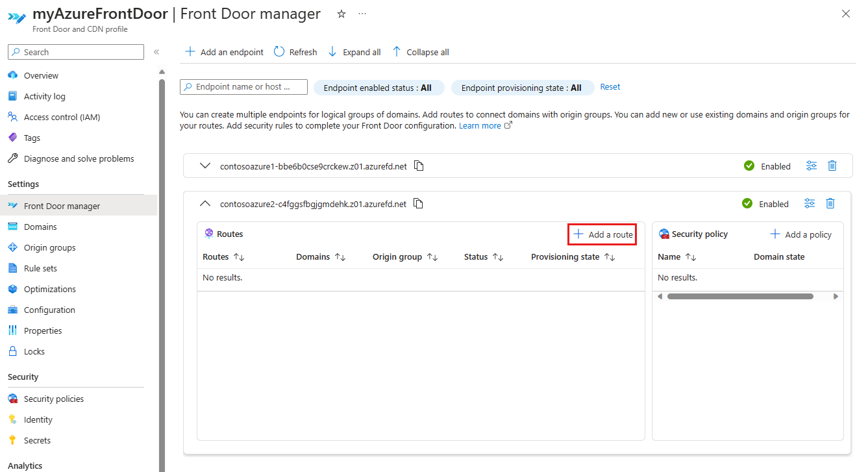This screenshot has height=472, width=868.
Task: Open settings sliders icon for contosoazure1 endpoint
Action: pos(812,166)
